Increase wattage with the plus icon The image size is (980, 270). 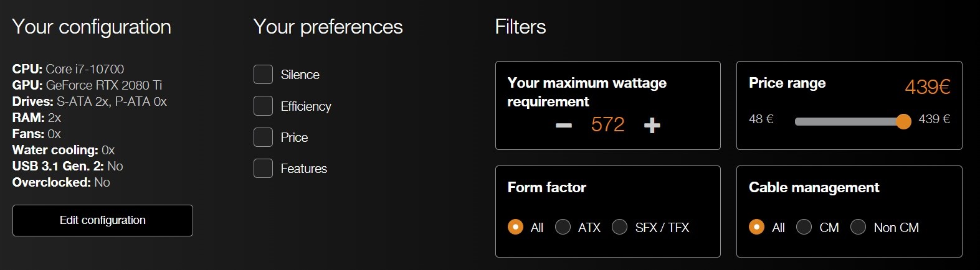pyautogui.click(x=652, y=126)
